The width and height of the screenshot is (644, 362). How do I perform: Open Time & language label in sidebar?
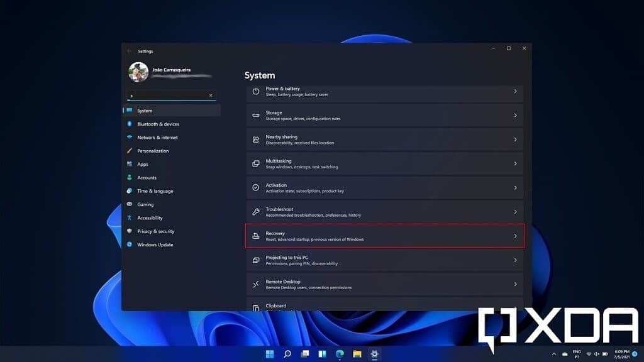click(x=155, y=191)
